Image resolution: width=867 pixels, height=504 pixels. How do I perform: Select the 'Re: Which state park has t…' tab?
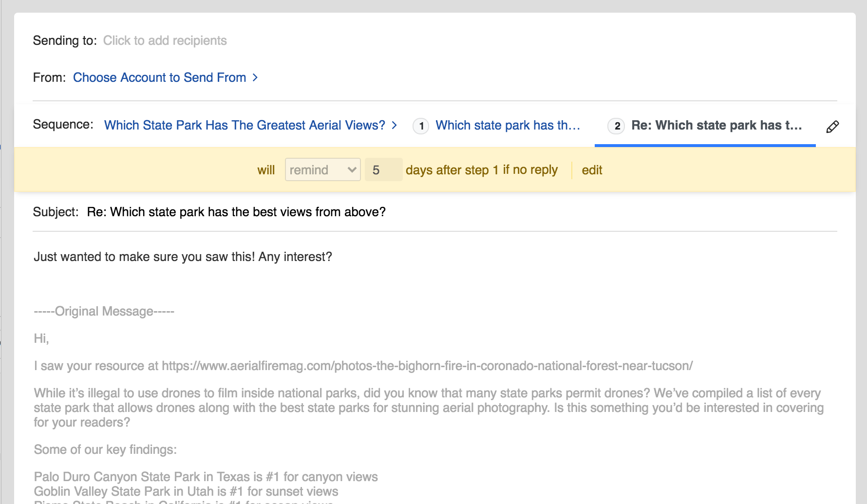pos(716,126)
